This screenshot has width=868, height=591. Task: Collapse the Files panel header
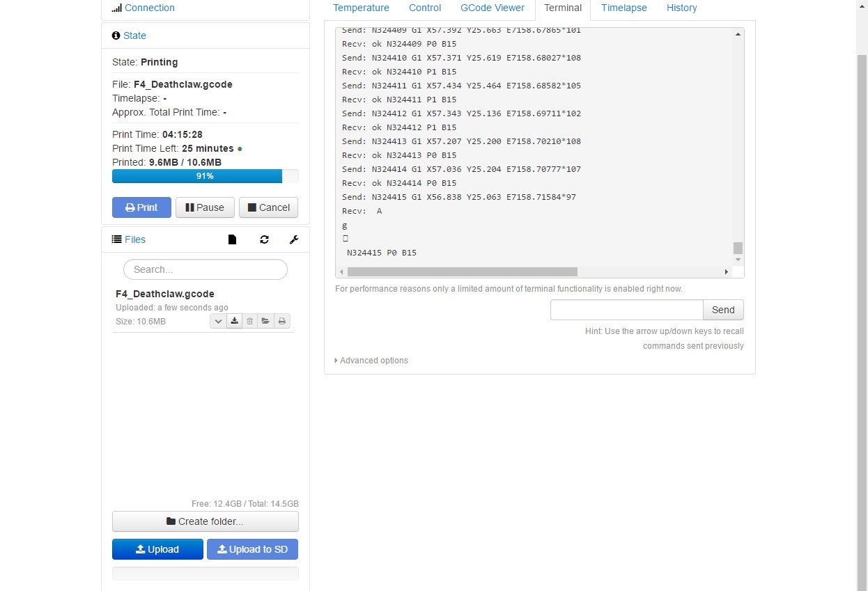[x=134, y=239]
